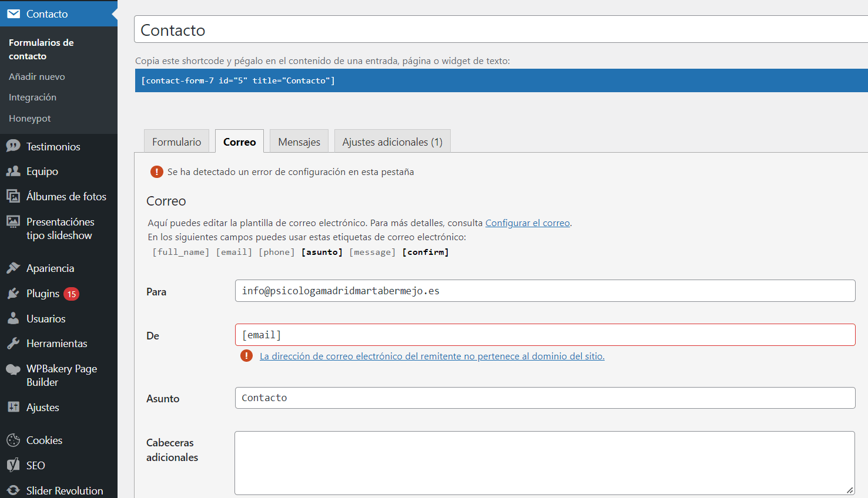
Task: Click the [full_name] mail tag
Action: 181,252
